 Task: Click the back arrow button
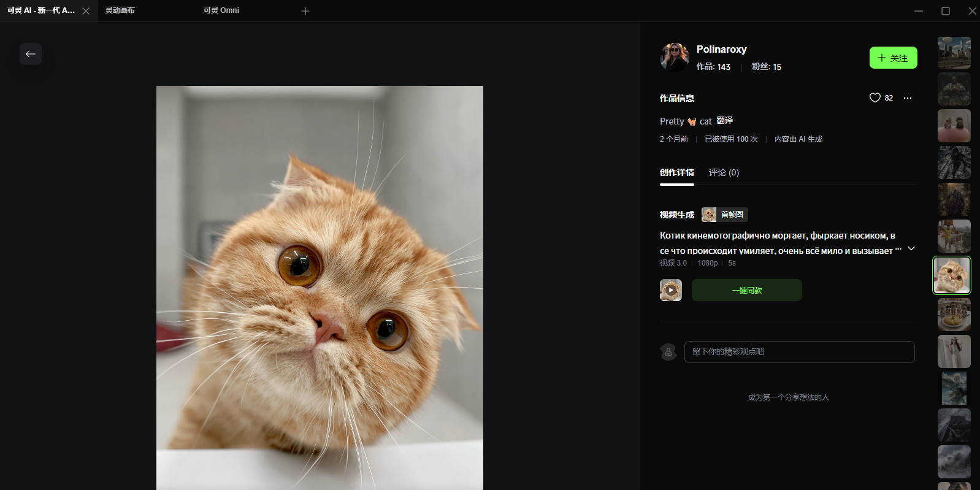31,54
